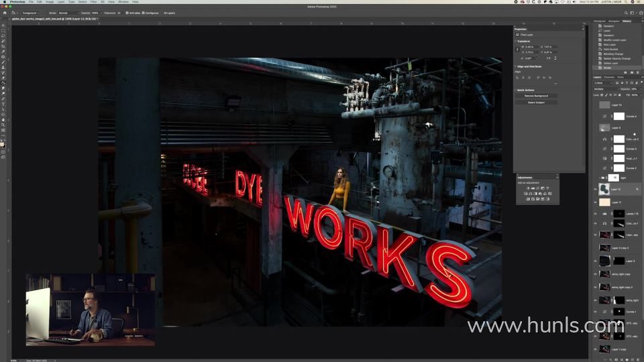Toggle the All Layers checkbox
This screenshot has width=644, height=362.
(x=162, y=13)
